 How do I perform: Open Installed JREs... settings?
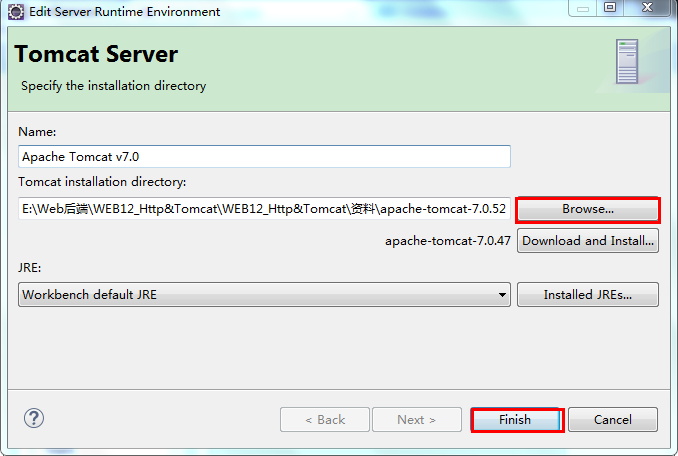[x=588, y=295]
